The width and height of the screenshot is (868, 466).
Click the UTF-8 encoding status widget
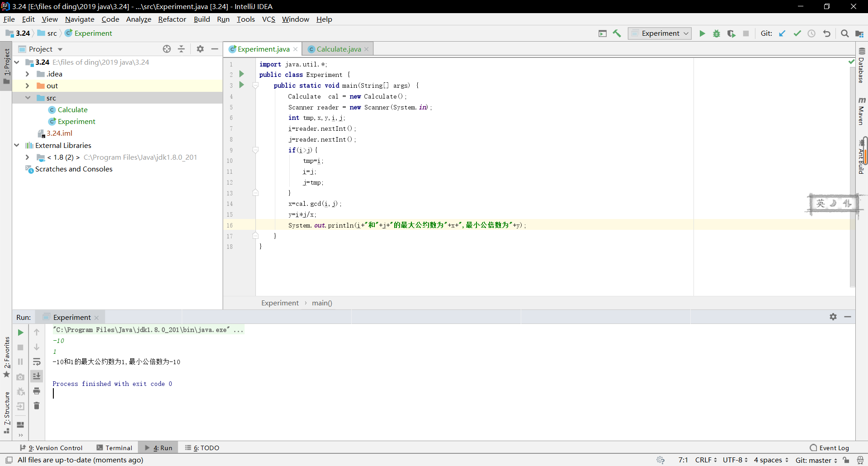(735, 460)
